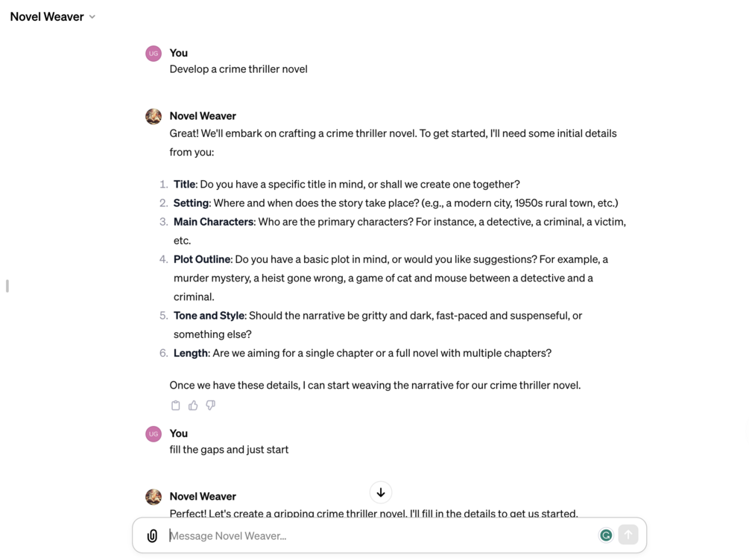The image size is (749, 560).
Task: Click the "Novel Weaver" name above first reply
Action: [203, 116]
